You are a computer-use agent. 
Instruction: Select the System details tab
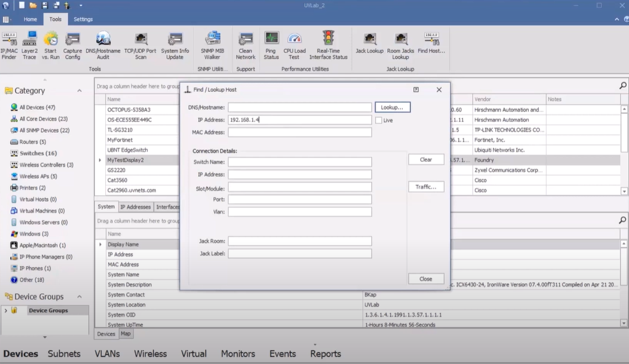click(x=106, y=207)
